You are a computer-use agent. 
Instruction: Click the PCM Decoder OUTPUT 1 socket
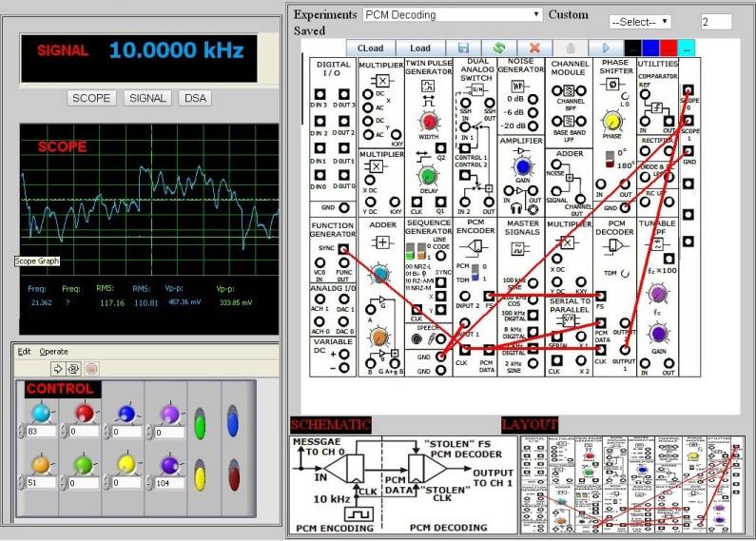pos(625,350)
